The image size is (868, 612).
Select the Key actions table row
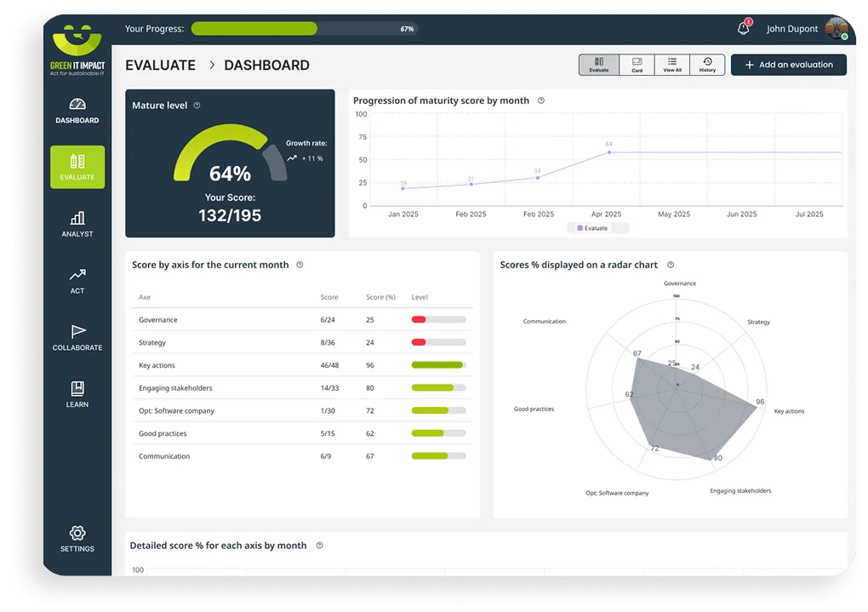[x=302, y=365]
